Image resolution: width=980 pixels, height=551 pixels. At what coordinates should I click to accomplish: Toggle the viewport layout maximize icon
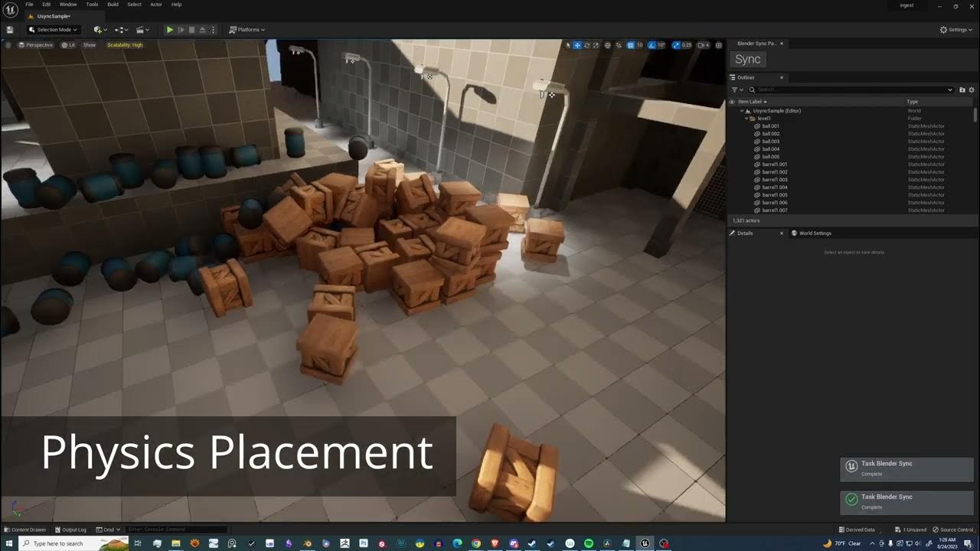[x=719, y=45]
